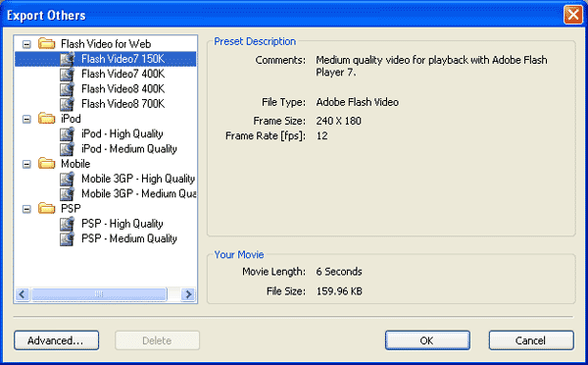588x365 pixels.
Task: Click the Flash Video8 700K preset icon
Action: tap(67, 104)
